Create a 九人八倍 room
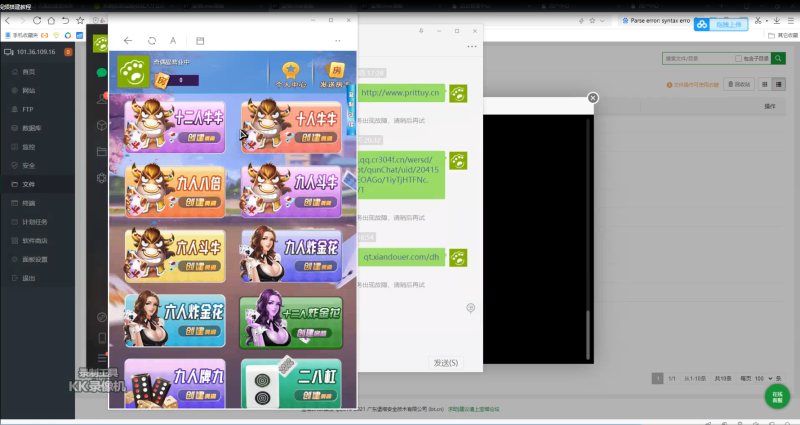Image resolution: width=800 pixels, height=425 pixels. pyautogui.click(x=200, y=202)
